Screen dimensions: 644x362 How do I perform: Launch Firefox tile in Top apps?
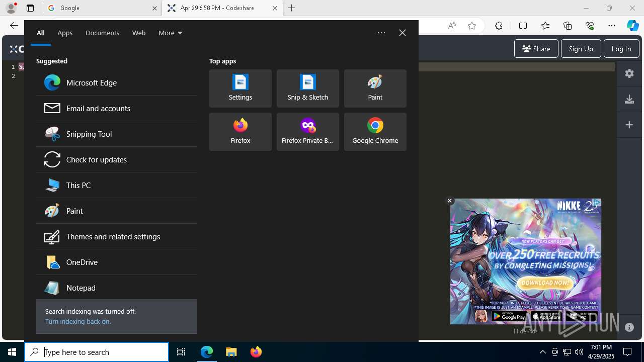click(x=240, y=132)
